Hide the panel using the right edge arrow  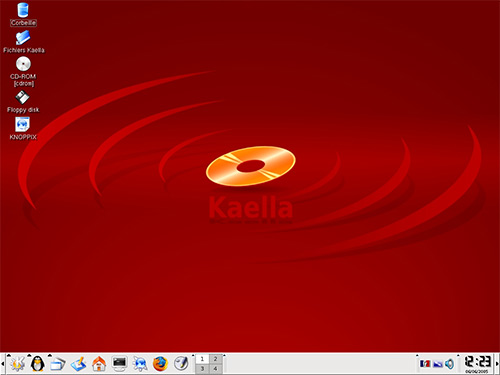click(497, 364)
